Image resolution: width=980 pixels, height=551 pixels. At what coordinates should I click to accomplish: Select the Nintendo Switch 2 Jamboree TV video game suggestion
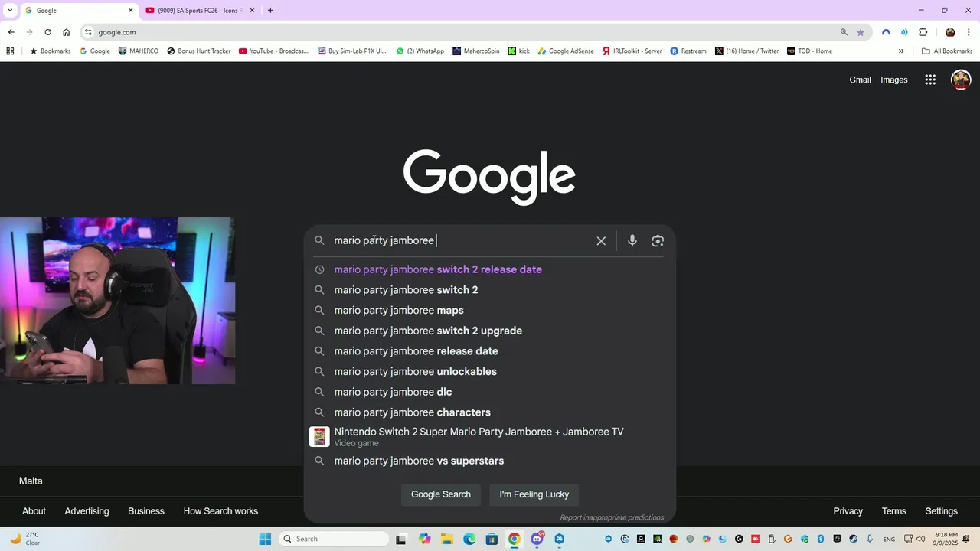(x=490, y=436)
